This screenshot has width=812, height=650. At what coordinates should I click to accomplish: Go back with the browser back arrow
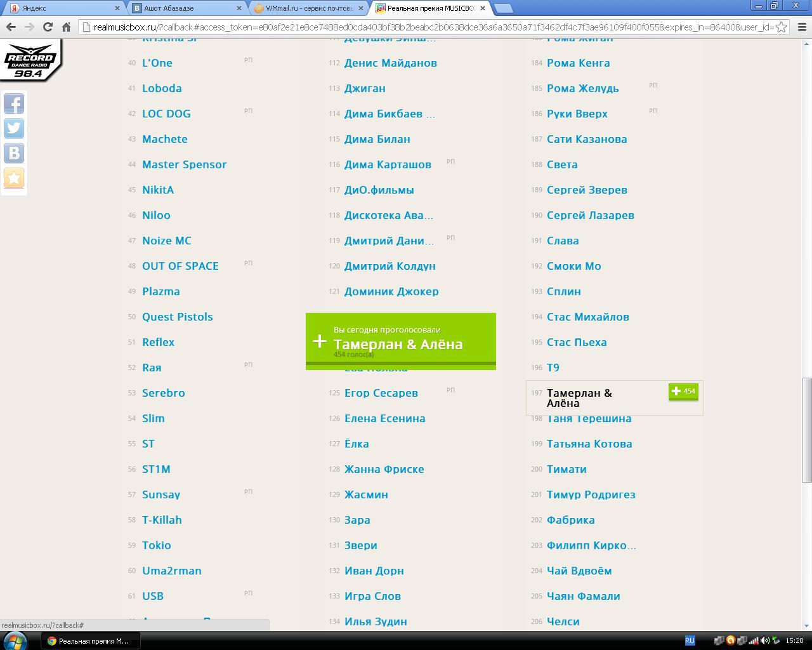(x=11, y=27)
